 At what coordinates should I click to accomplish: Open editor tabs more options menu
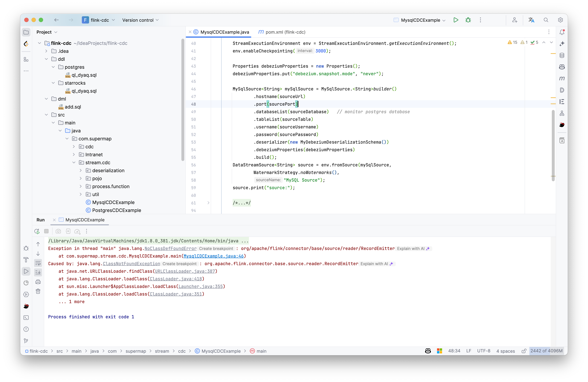549,32
